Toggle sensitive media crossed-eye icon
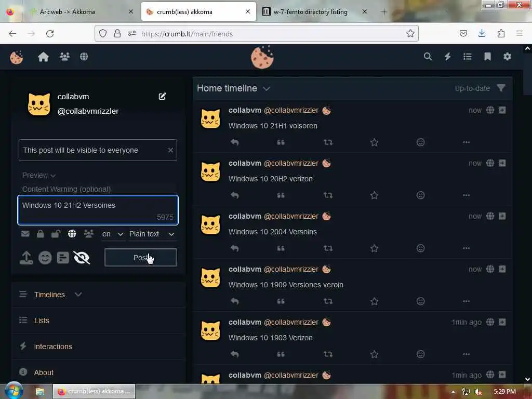This screenshot has width=532, height=399. 82,258
